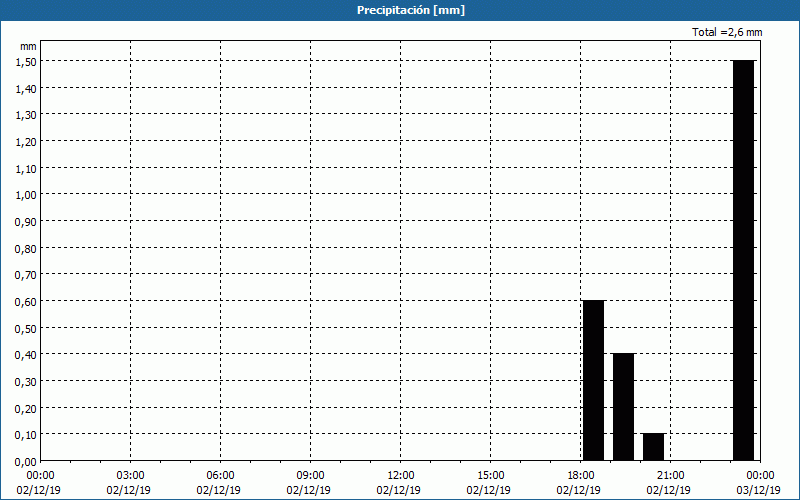Screen dimensions: 800x500
Task: Click the 21:00 time axis label
Action: click(670, 476)
